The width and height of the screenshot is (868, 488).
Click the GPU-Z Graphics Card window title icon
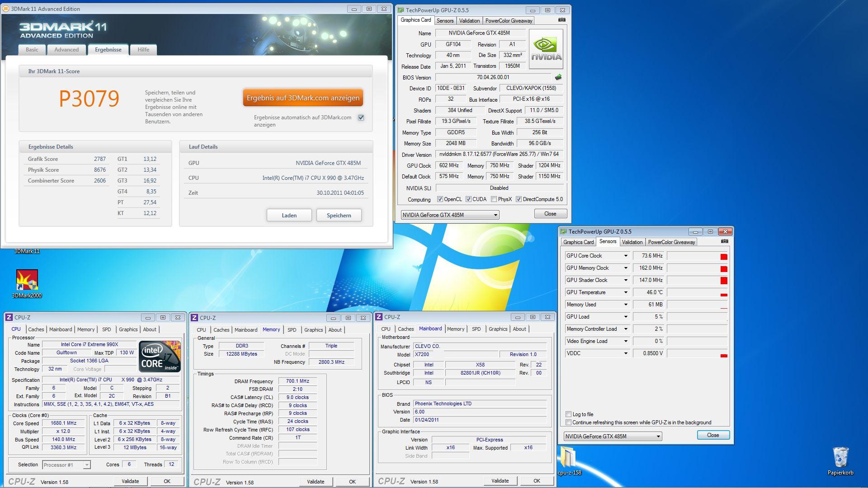pyautogui.click(x=401, y=10)
